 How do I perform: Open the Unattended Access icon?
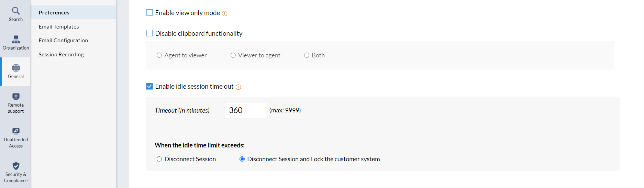click(x=16, y=131)
